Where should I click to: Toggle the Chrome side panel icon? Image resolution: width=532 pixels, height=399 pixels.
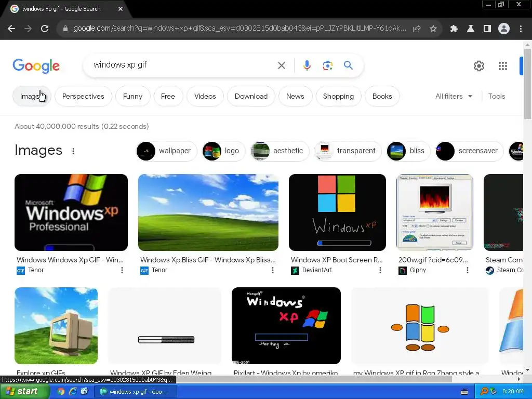(x=487, y=29)
